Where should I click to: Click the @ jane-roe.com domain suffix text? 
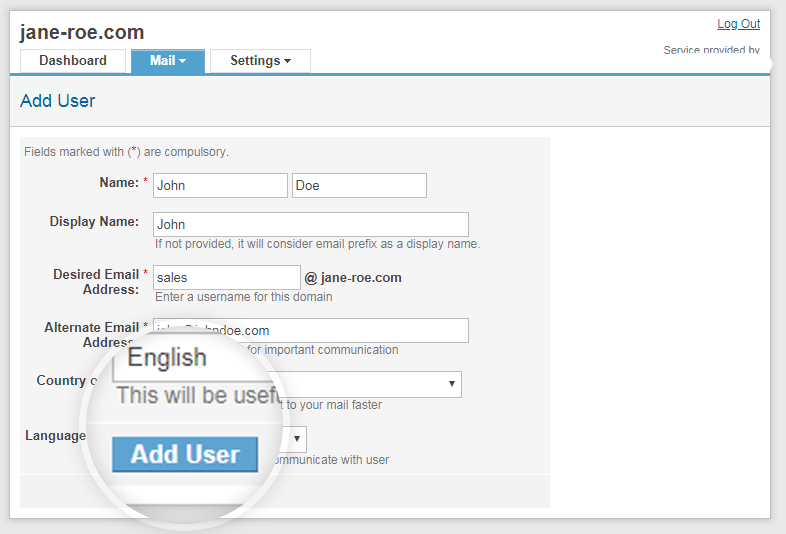click(353, 277)
